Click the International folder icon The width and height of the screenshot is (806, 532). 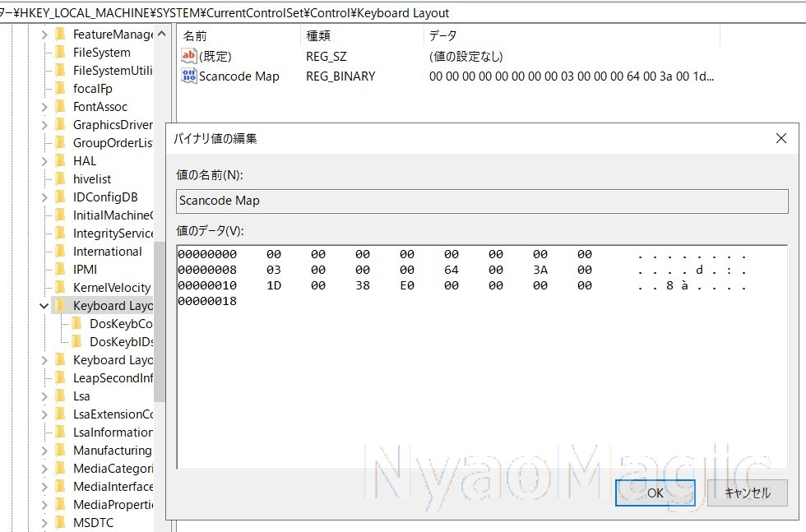tap(60, 252)
